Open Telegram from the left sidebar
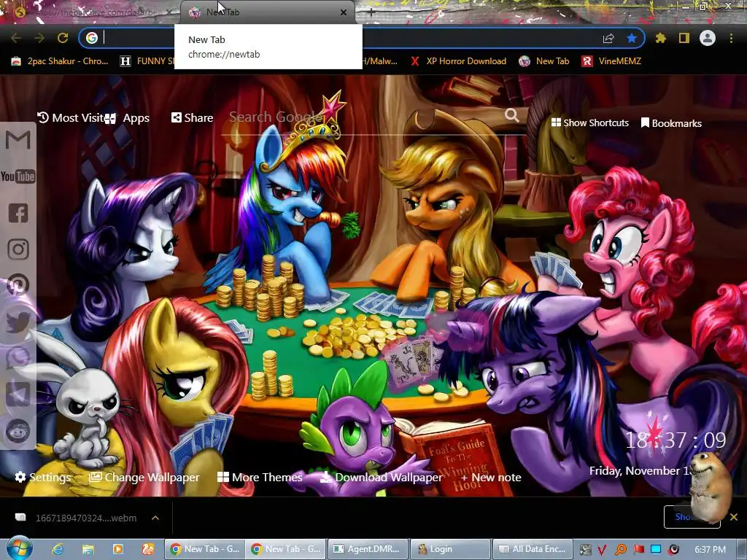The height and width of the screenshot is (560, 747). pyautogui.click(x=18, y=394)
